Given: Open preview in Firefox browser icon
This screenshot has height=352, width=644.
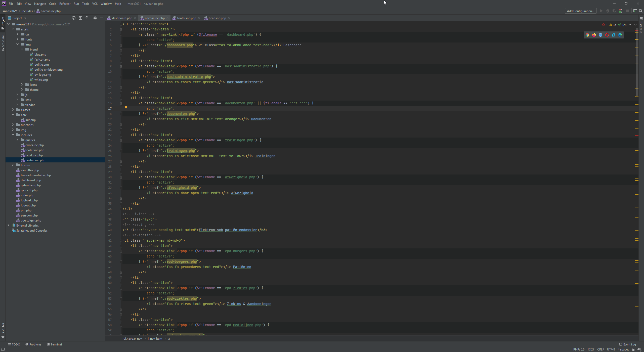Looking at the screenshot, I should coord(594,35).
